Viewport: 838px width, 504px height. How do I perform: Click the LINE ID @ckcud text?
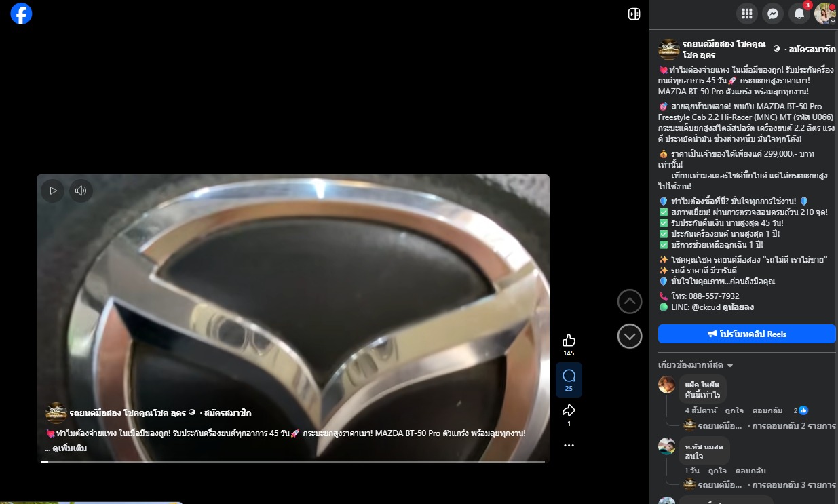pyautogui.click(x=704, y=307)
